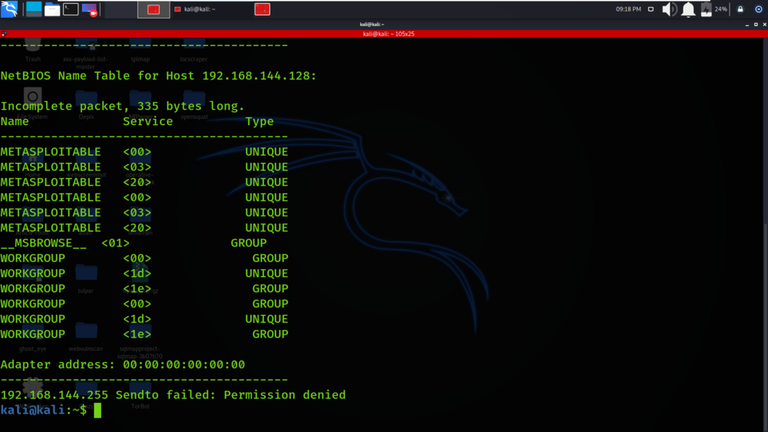This screenshot has width=768, height=432.
Task: Open the Kali dragon applications menu
Action: point(9,9)
